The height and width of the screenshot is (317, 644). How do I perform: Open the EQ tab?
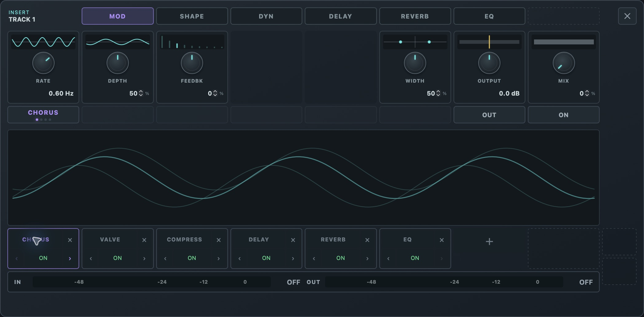[489, 16]
